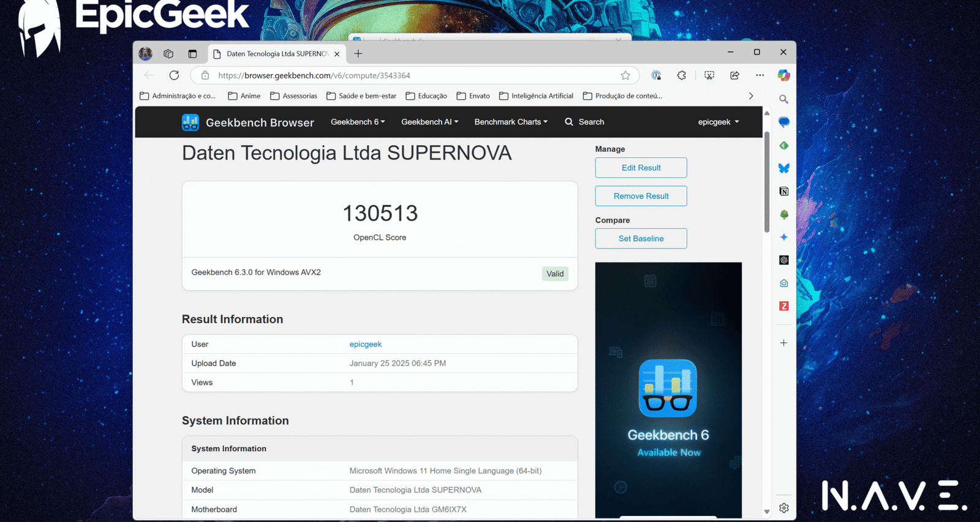Open the green tag sidebar app

(784, 145)
